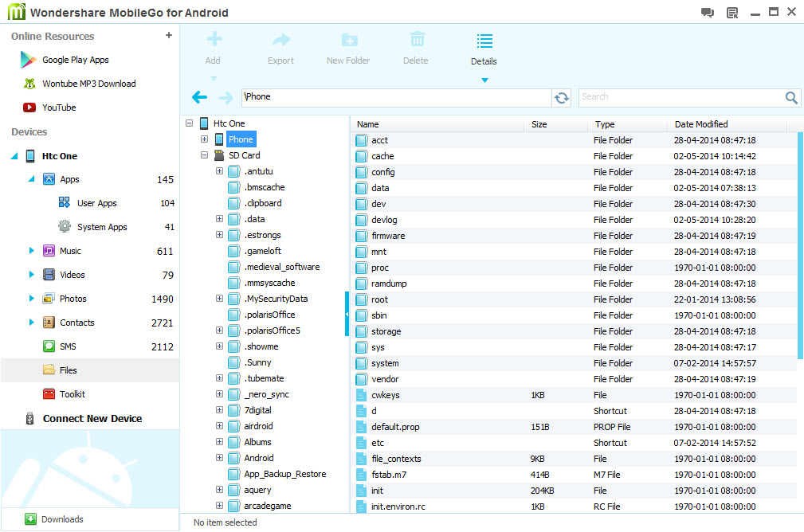The image size is (804, 532).
Task: Click the Delete trash icon
Action: click(x=417, y=39)
